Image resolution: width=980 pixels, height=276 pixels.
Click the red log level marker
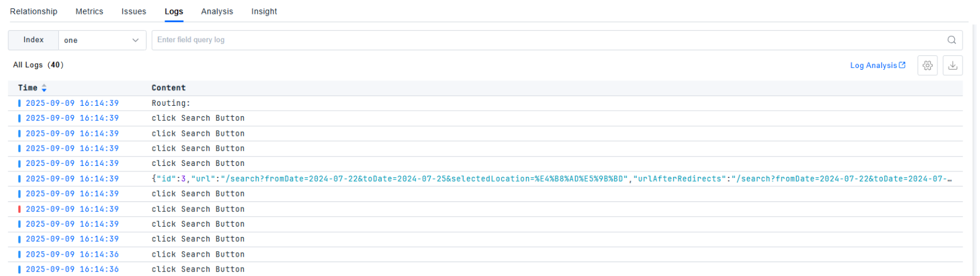(x=19, y=209)
